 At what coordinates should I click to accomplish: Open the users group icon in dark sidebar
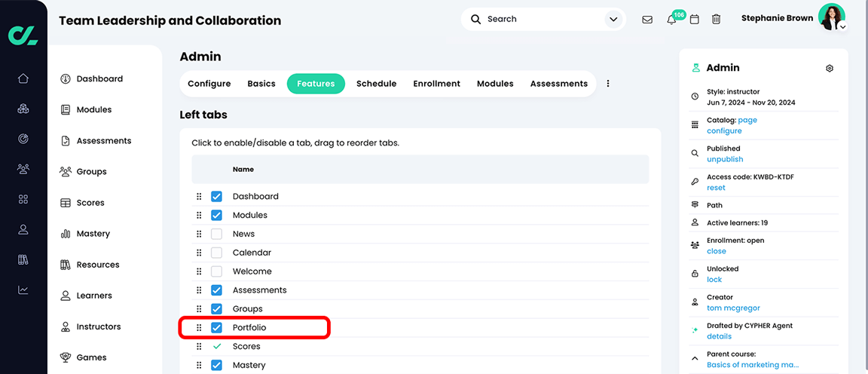pyautogui.click(x=23, y=169)
